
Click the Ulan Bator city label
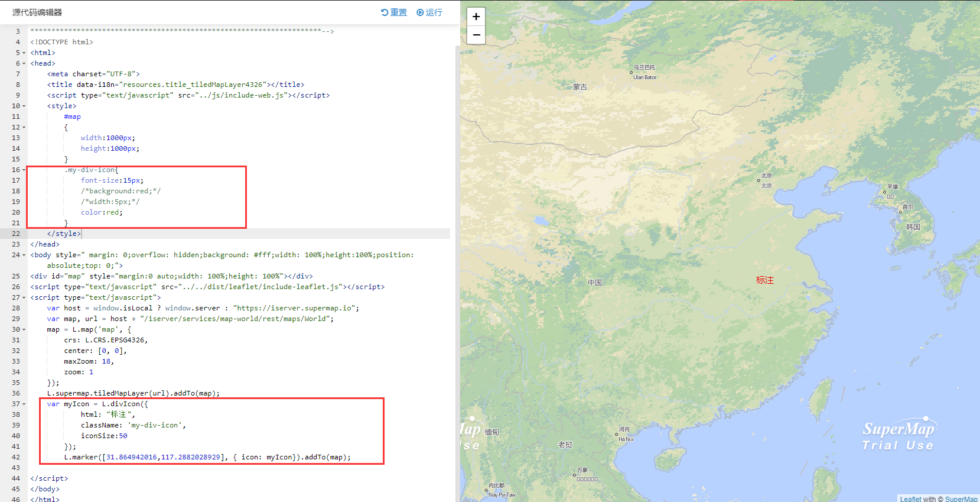coord(645,77)
